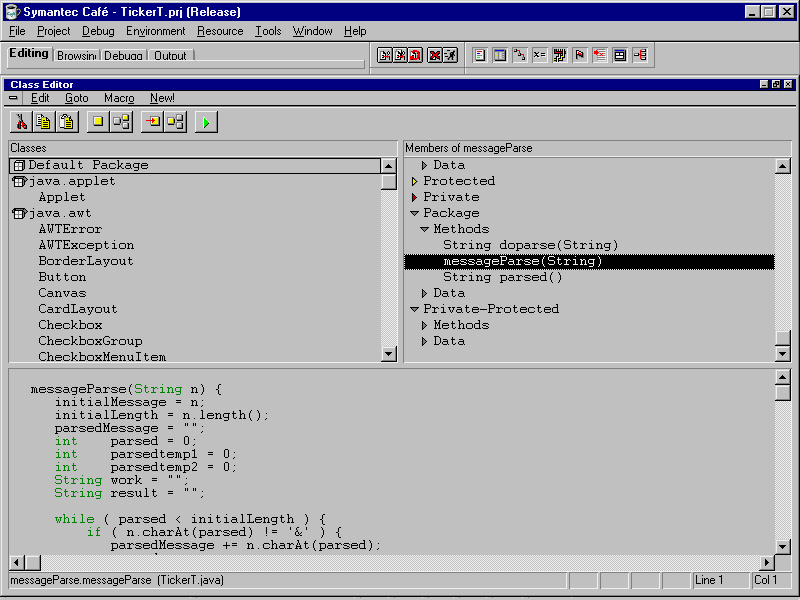Collapse the Package members group
The height and width of the screenshot is (600, 800).
[x=414, y=213]
